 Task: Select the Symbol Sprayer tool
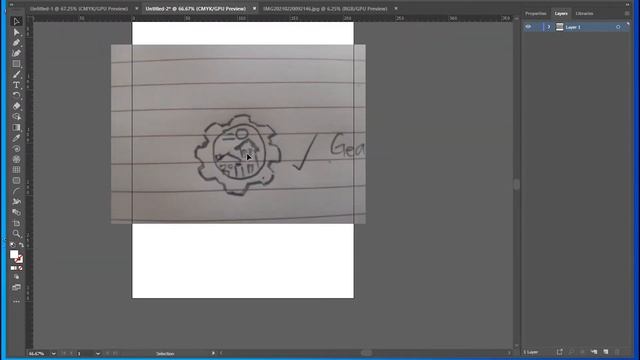[x=16, y=159]
